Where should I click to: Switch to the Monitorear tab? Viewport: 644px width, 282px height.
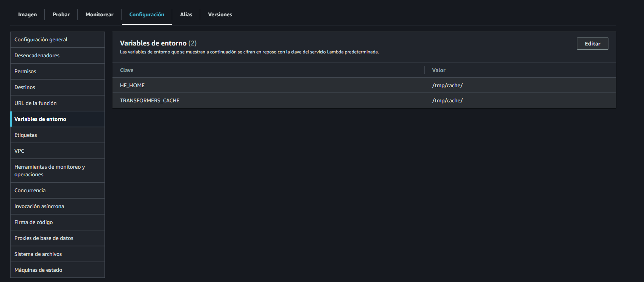pos(99,14)
